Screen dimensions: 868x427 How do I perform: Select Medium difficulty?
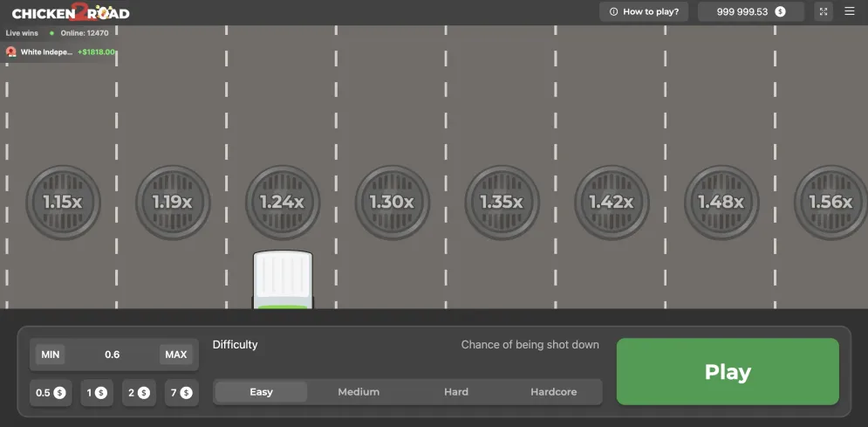[x=359, y=392]
